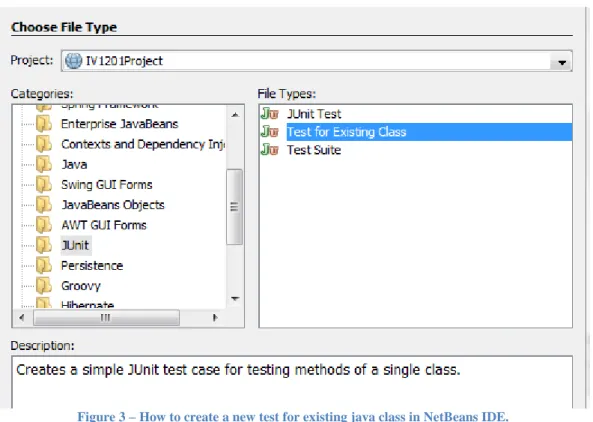The image size is (593, 422).
Task: Select the Enterprise JavaBeans category
Action: (x=120, y=124)
